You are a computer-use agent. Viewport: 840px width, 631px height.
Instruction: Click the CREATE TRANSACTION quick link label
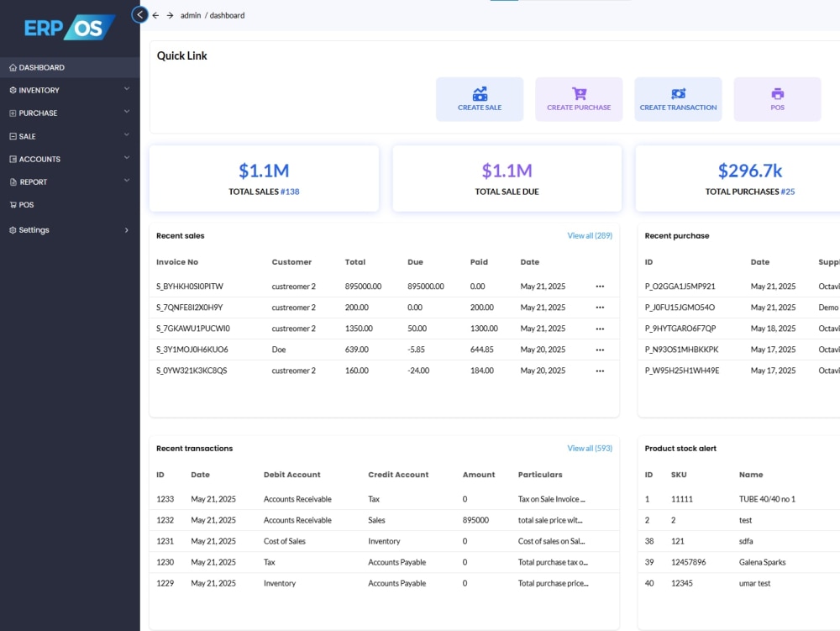[x=678, y=108]
